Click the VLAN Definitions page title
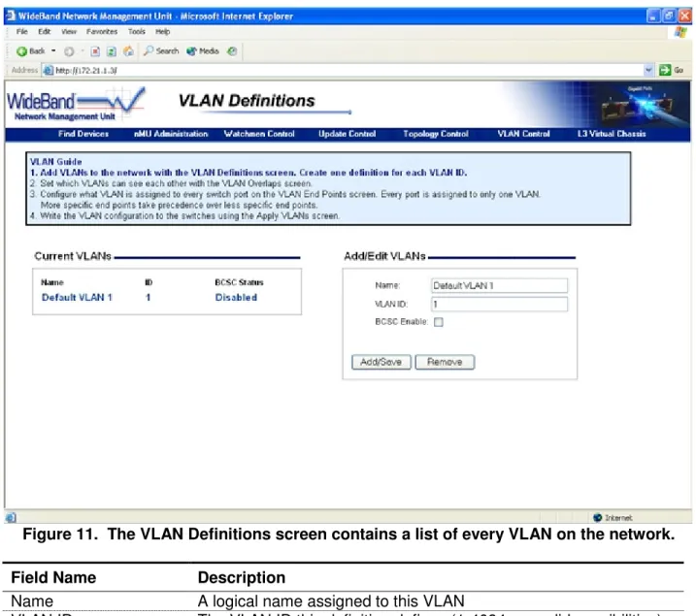The width and height of the screenshot is (696, 616). (x=247, y=101)
